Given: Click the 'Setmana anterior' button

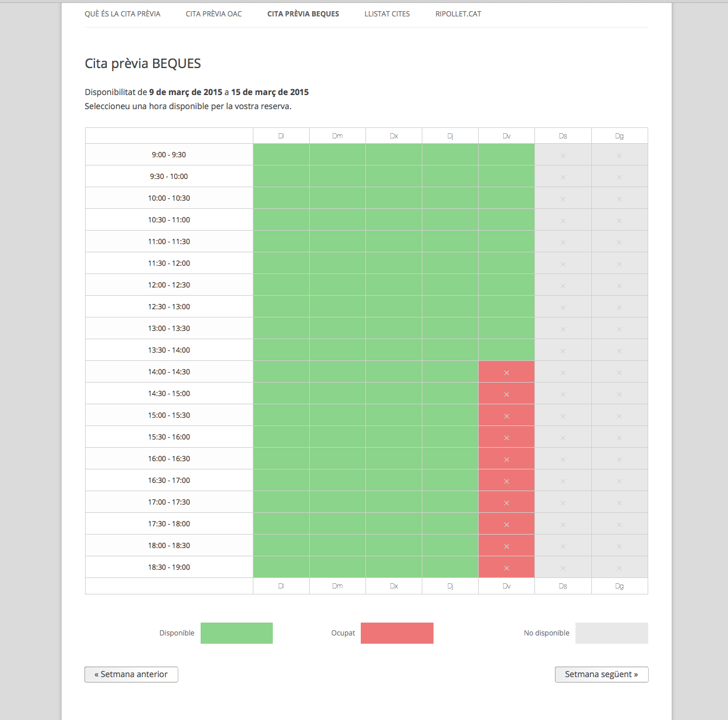Looking at the screenshot, I should [131, 674].
